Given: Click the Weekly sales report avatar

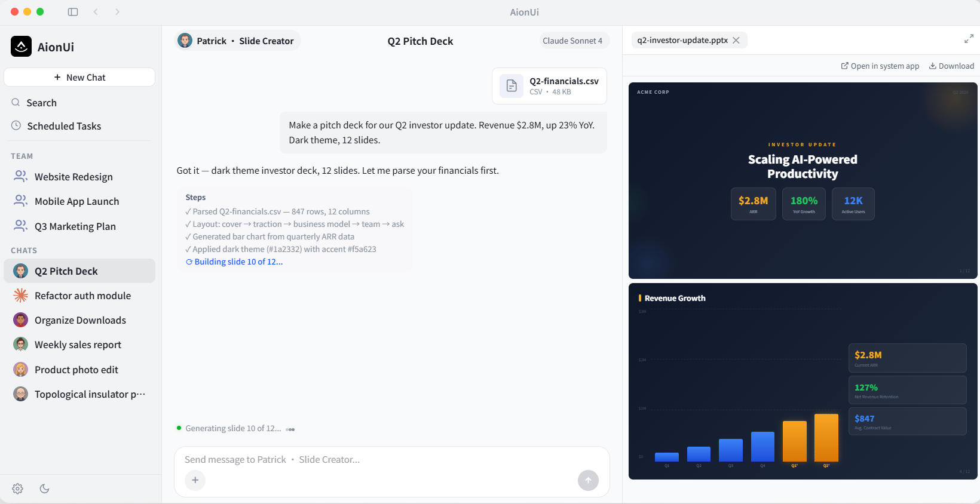Looking at the screenshot, I should pyautogui.click(x=21, y=345).
